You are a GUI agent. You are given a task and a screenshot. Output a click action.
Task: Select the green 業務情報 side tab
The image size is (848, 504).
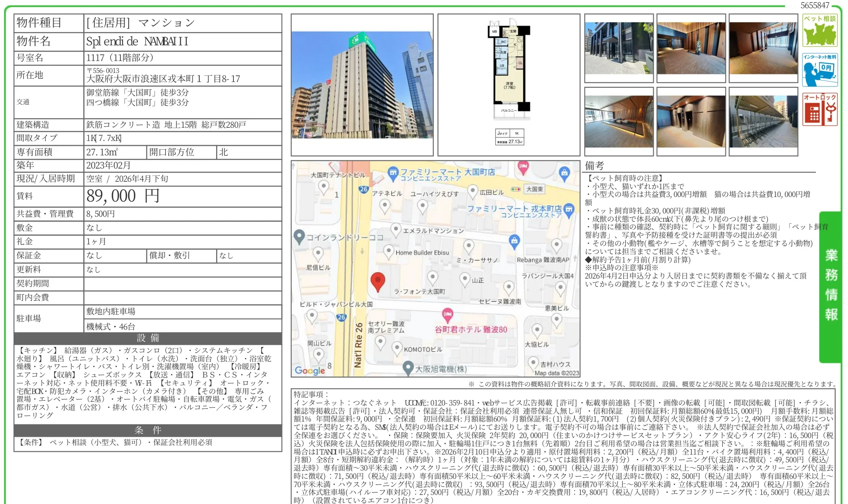pyautogui.click(x=831, y=286)
